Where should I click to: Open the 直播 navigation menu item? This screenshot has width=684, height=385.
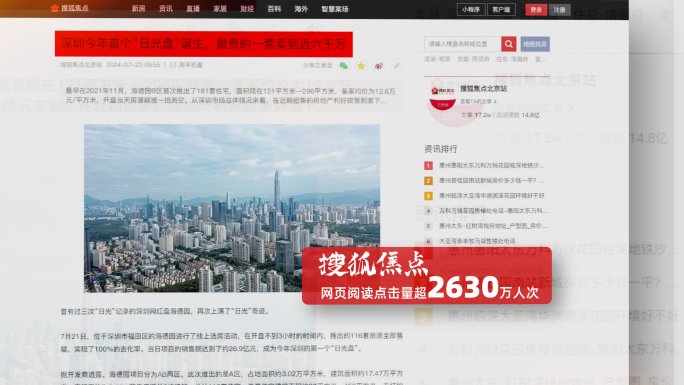tap(193, 9)
